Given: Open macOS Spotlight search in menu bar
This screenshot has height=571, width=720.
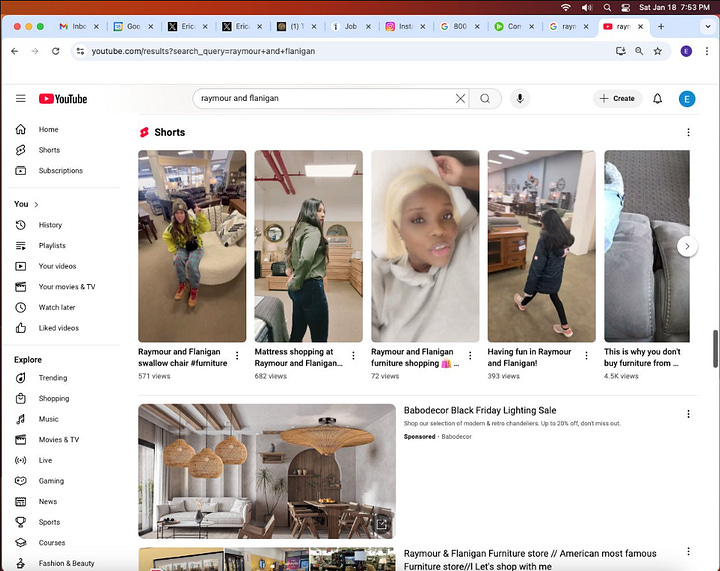Looking at the screenshot, I should click(607, 7).
